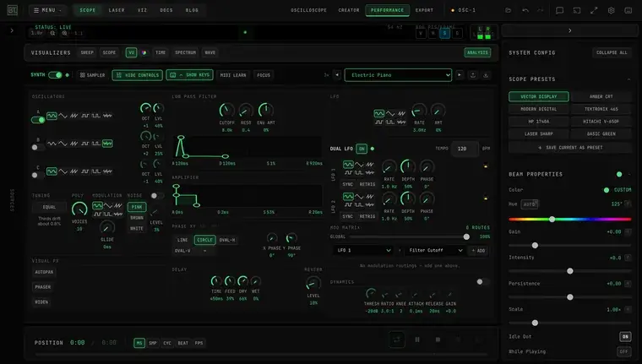Enter fullscreen with the expand arrows icon
The height and width of the screenshot is (364, 642).
[594, 10]
